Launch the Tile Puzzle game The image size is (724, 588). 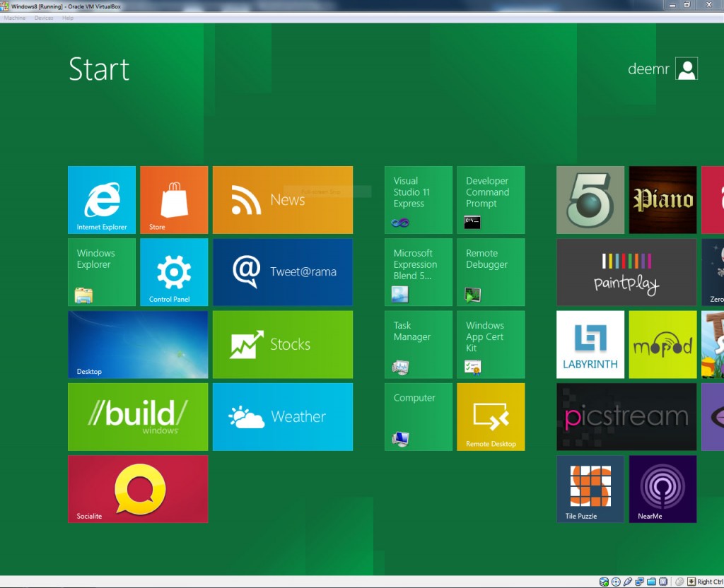coord(590,489)
